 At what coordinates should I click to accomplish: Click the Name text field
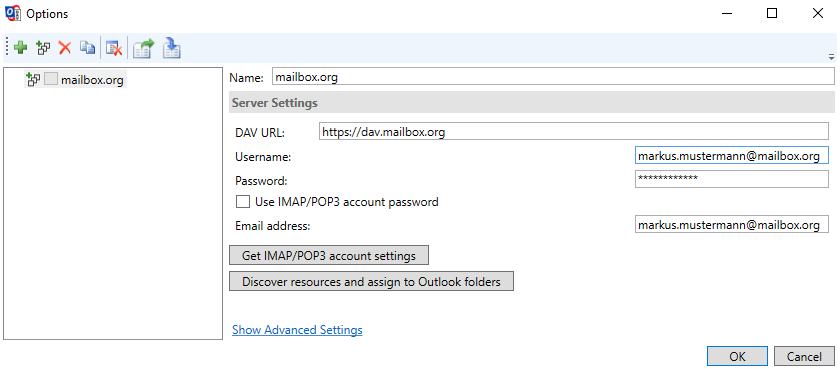[553, 77]
